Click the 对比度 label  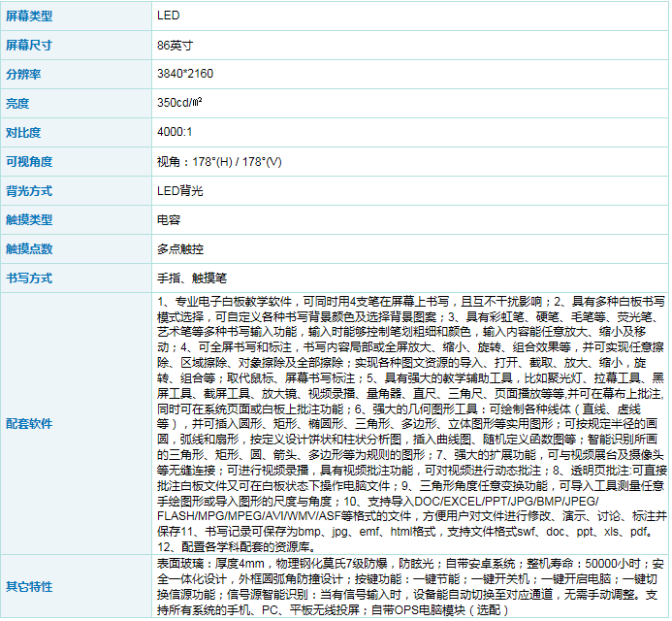tap(23, 133)
